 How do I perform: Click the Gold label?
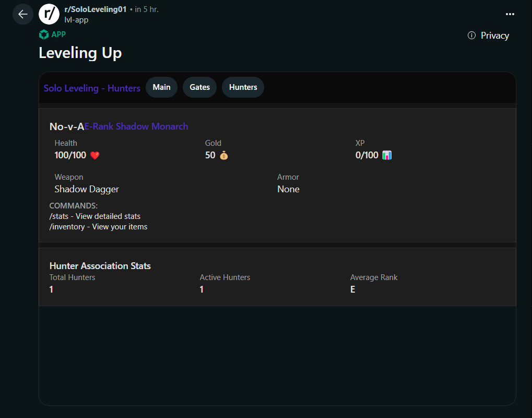pos(213,143)
